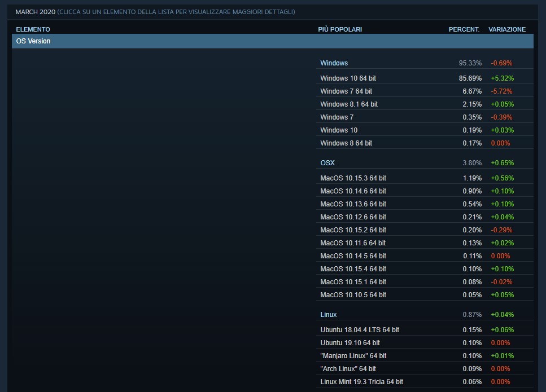This screenshot has width=546, height=392.
Task: Click the 3.80% OSX percentage
Action: click(x=472, y=163)
